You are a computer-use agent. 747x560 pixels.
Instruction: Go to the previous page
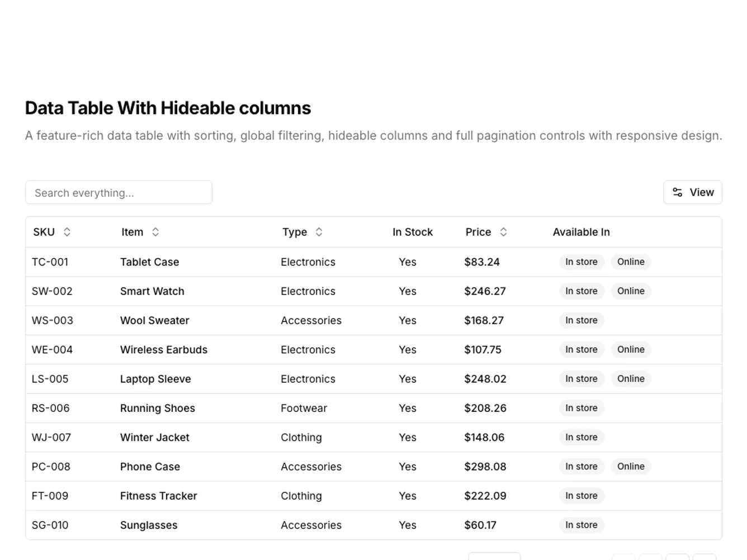(x=650, y=558)
